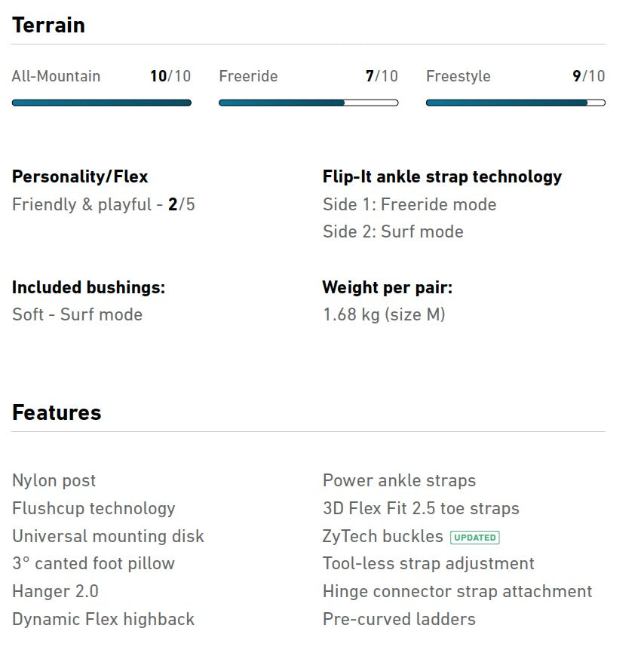Click the UPDATED badge beside ZyTech buckles
Viewport: 644px width, 665px height.
coord(475,538)
